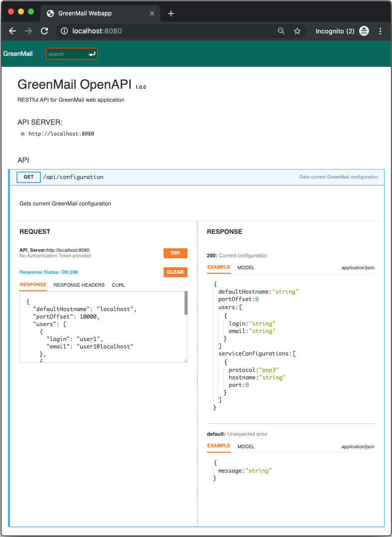Click 'message:"string"' in error example
392x537 pixels.
(245, 471)
